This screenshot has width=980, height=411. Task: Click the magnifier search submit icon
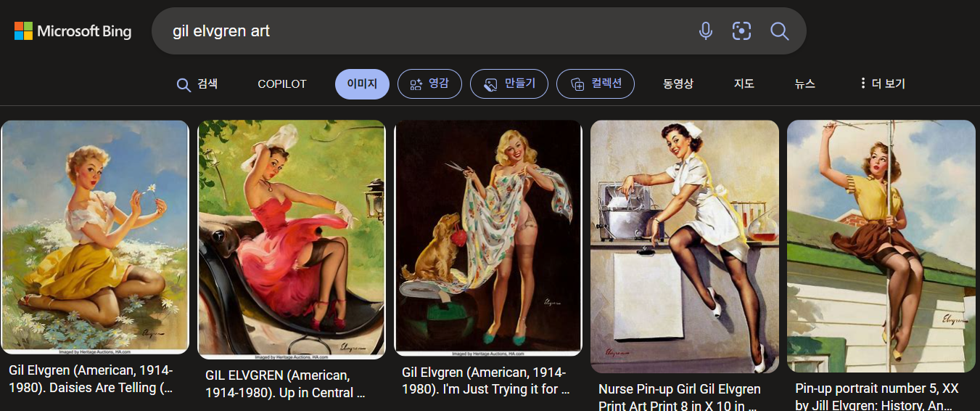tap(780, 31)
